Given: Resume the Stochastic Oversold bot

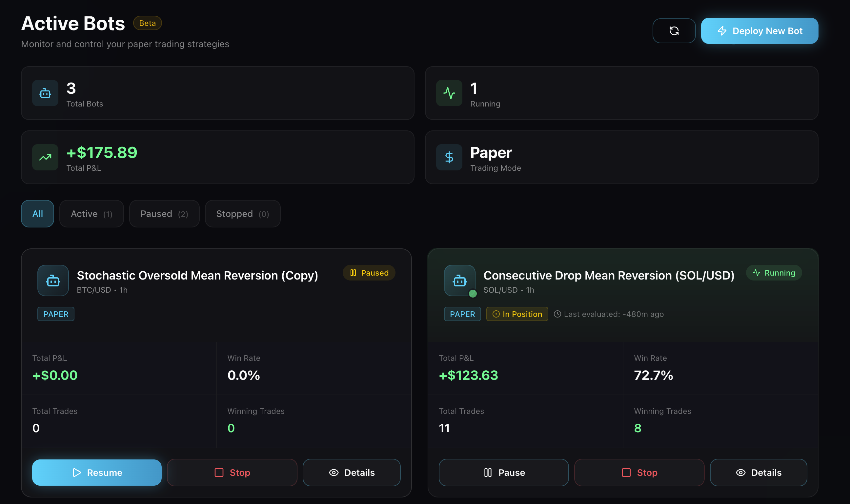Looking at the screenshot, I should [x=97, y=473].
